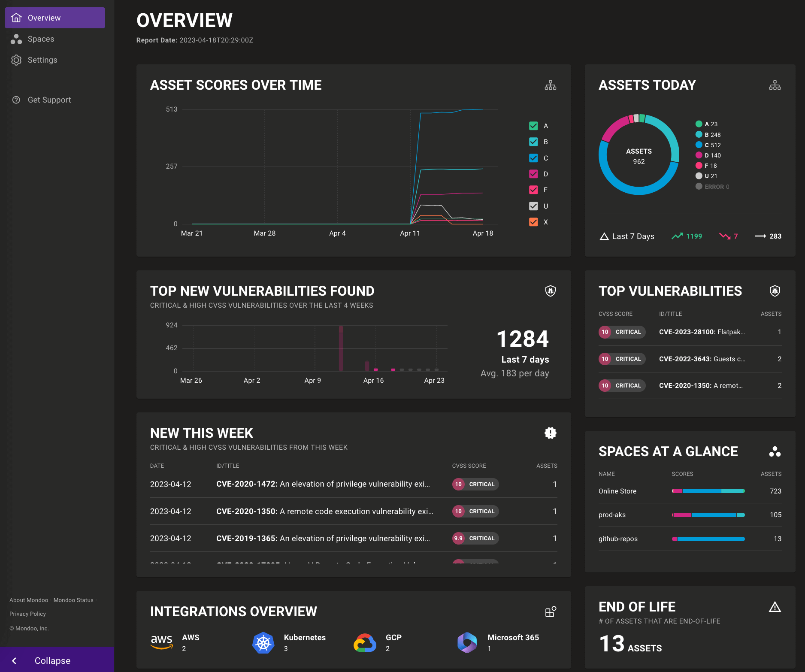Select Overview in the sidebar navigation

pos(44,18)
